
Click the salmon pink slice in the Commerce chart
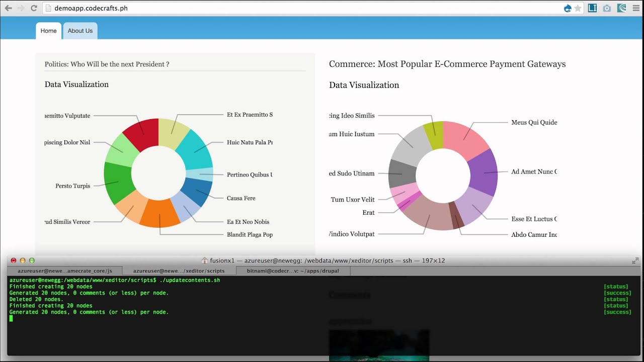tap(465, 139)
